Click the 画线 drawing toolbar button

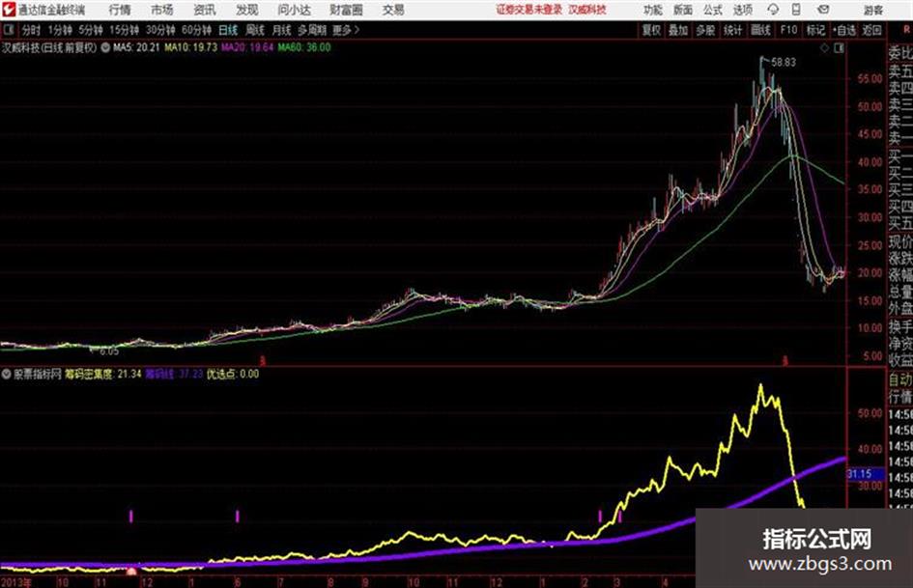[x=761, y=30]
